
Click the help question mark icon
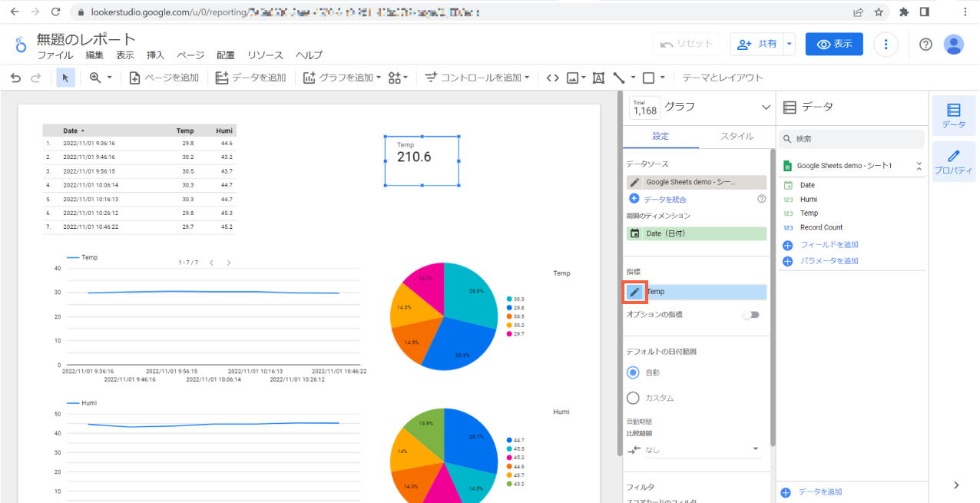click(925, 45)
